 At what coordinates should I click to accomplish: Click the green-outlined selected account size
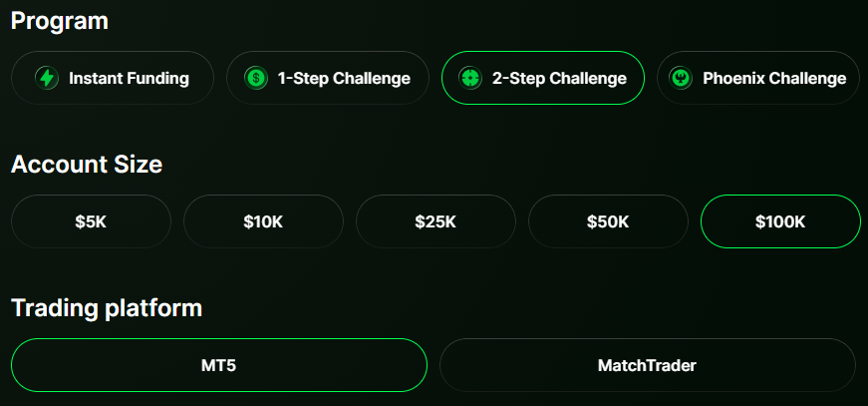[780, 221]
